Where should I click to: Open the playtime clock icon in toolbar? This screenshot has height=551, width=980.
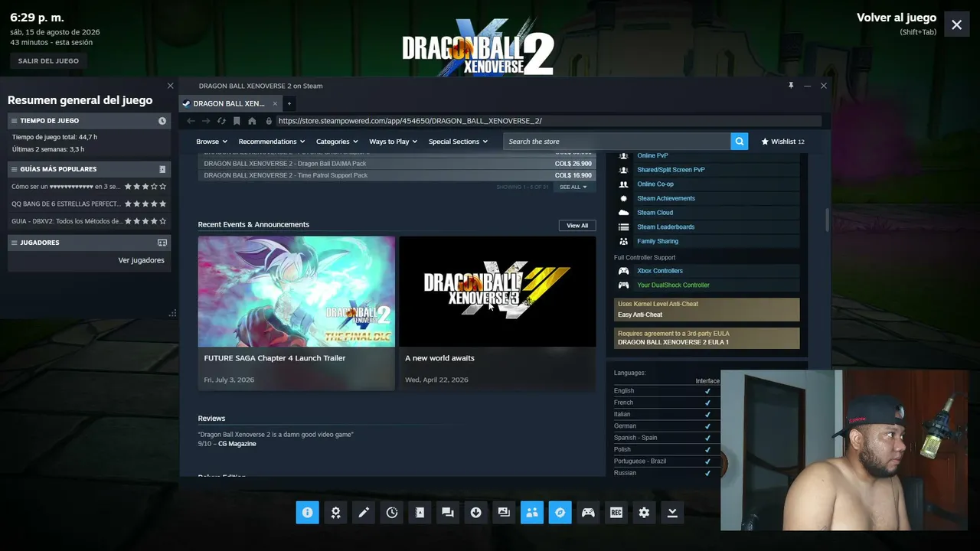point(392,513)
